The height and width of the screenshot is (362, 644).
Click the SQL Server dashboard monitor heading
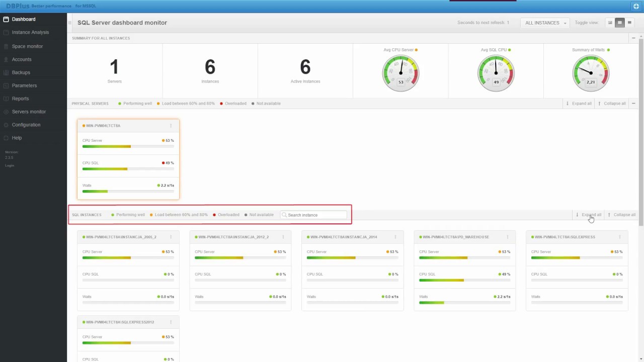coord(122,23)
